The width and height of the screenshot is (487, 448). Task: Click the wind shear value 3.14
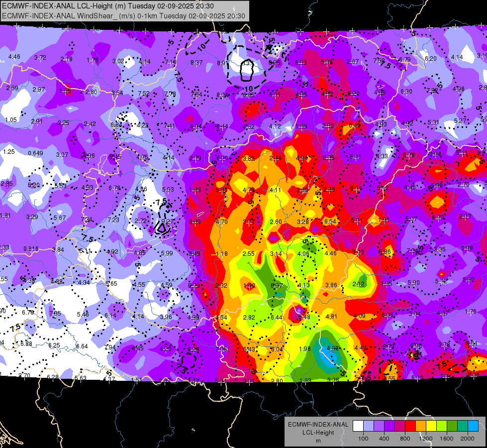coord(276,254)
